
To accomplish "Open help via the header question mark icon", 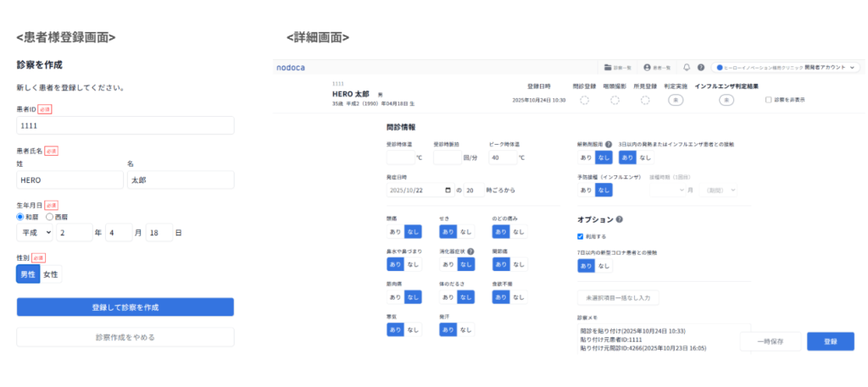I will tap(701, 67).
